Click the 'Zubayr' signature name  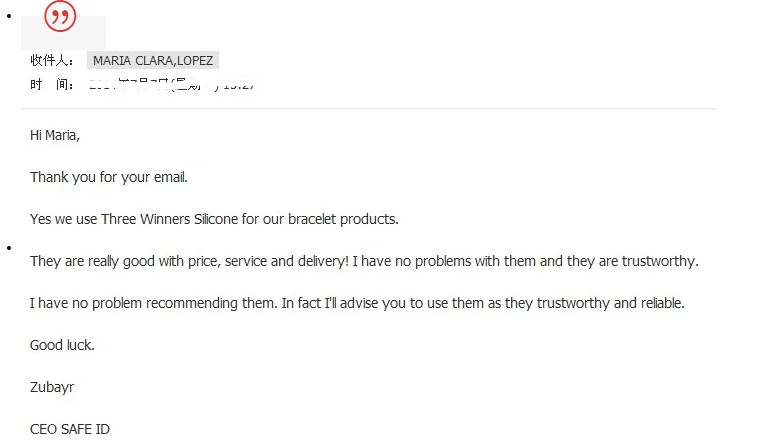click(52, 387)
